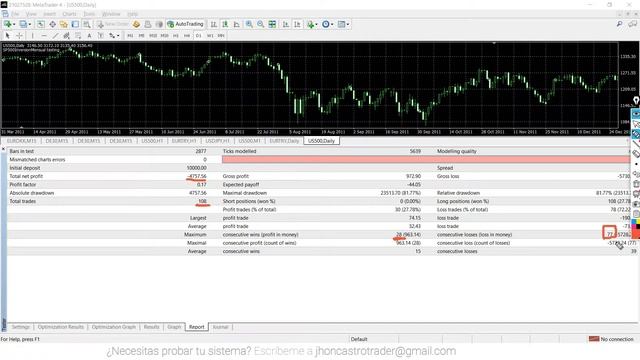Toggle Chart Shift from the toolbar
Screen dimensions: 640x360
(297, 24)
